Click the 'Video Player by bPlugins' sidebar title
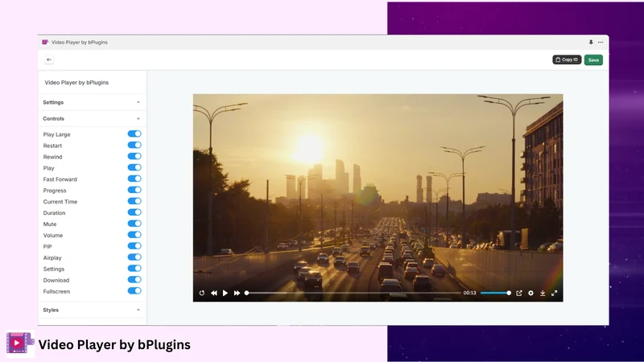This screenshot has width=644, height=362. pyautogui.click(x=76, y=83)
